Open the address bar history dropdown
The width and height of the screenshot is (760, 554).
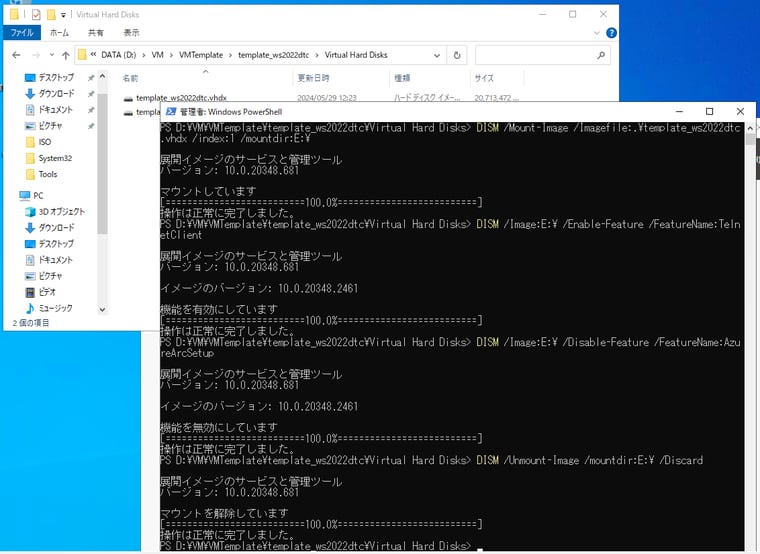pyautogui.click(x=437, y=55)
